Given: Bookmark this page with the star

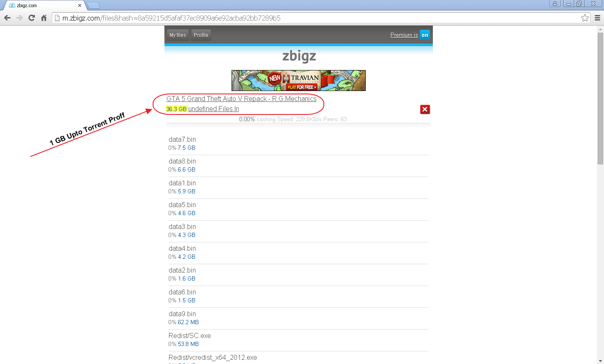Looking at the screenshot, I should (x=585, y=18).
